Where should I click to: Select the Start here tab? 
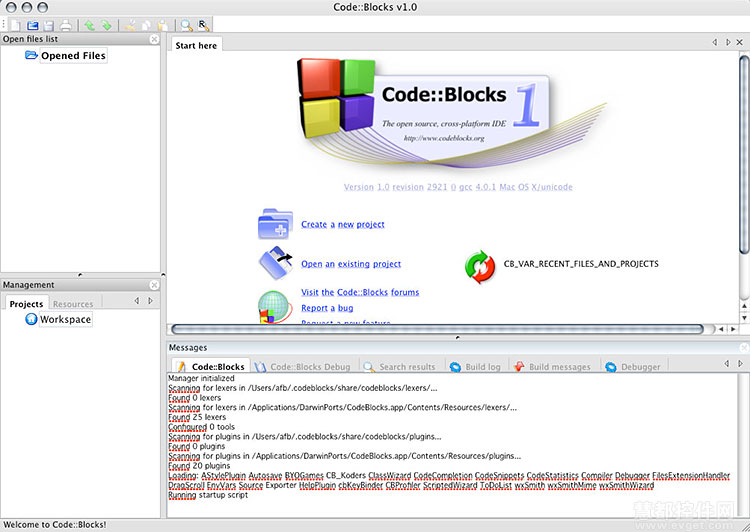[x=196, y=45]
